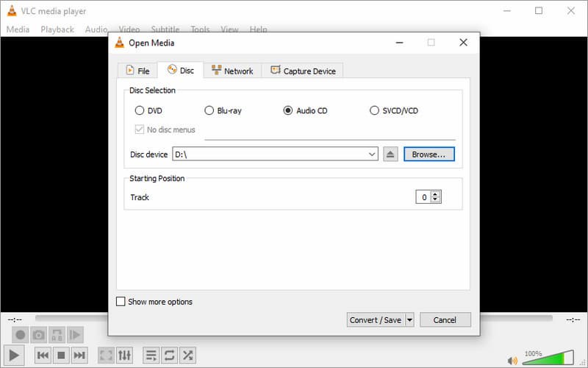The height and width of the screenshot is (368, 588).
Task: Open the Playback menu
Action: pyautogui.click(x=57, y=29)
